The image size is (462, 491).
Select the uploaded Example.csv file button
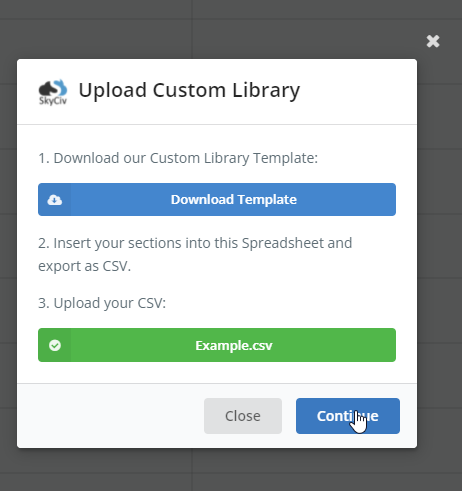[x=217, y=345]
